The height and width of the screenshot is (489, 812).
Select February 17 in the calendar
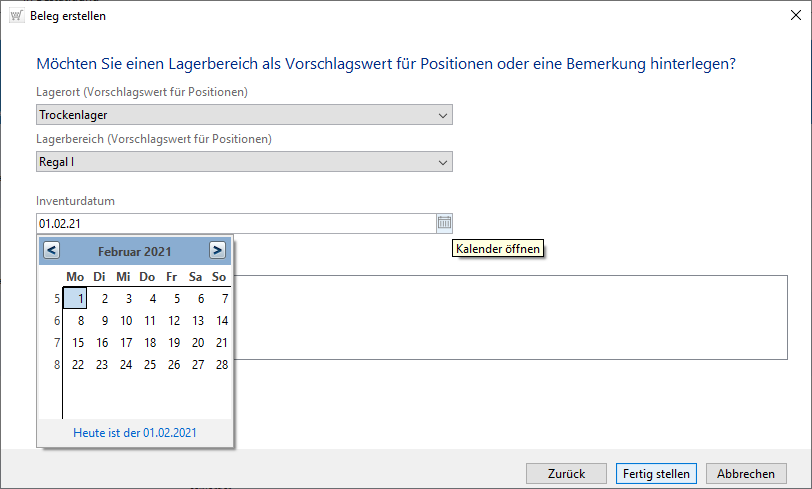pos(126,343)
